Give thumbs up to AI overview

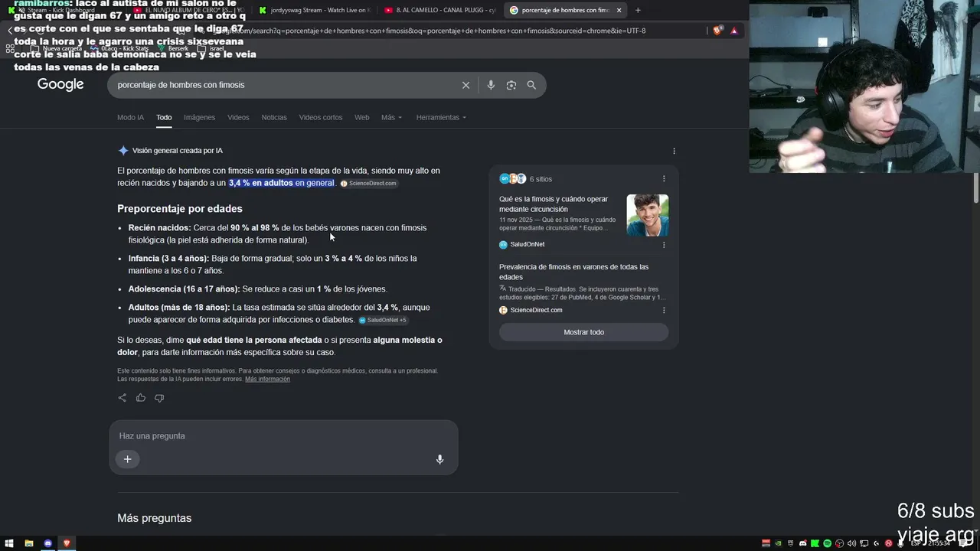pos(141,398)
